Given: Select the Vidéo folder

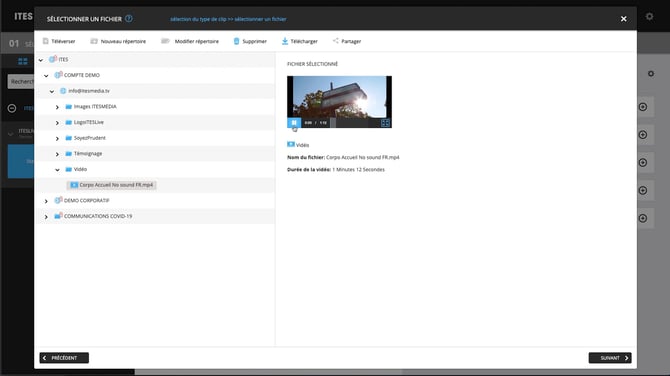Looking at the screenshot, I should click(x=76, y=169).
